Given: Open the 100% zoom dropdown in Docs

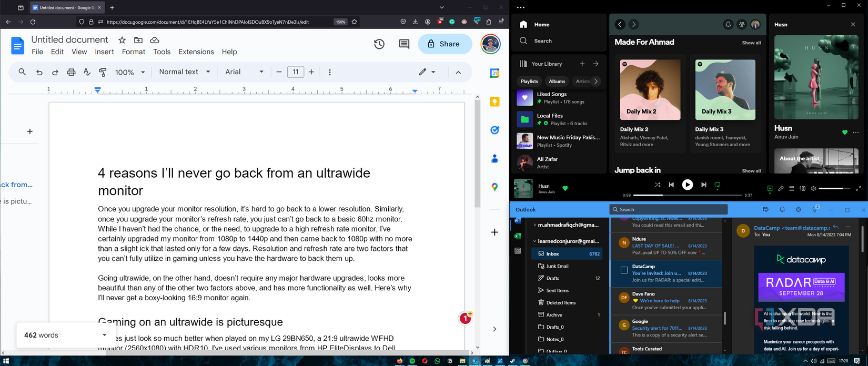Looking at the screenshot, I should click(x=130, y=72).
